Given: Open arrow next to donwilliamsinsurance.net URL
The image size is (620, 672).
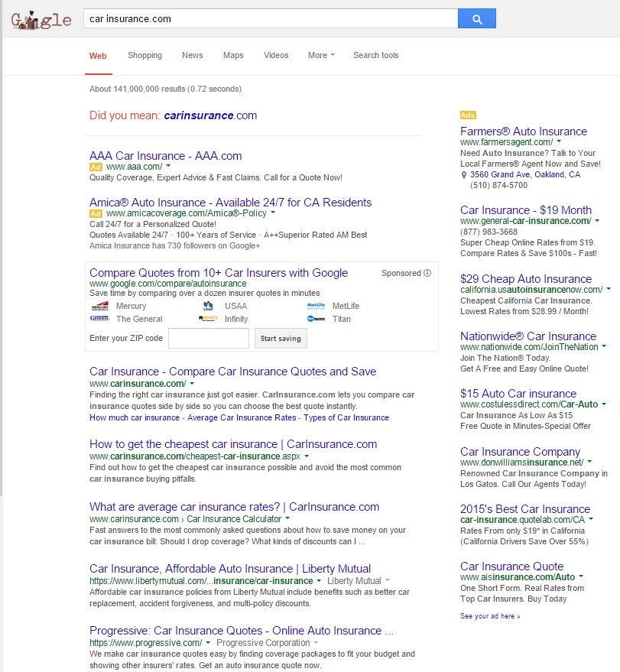Looking at the screenshot, I should click(589, 462).
